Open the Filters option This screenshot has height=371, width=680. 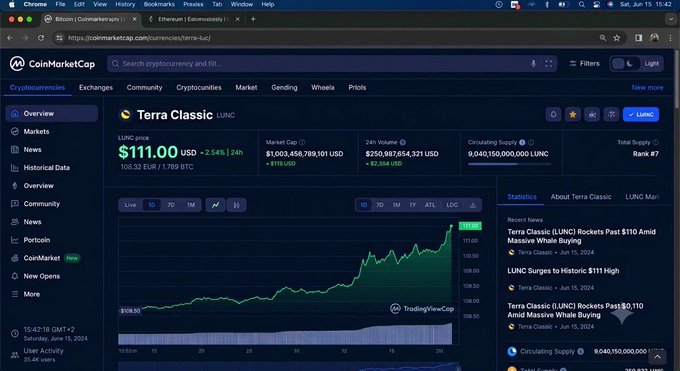[584, 63]
